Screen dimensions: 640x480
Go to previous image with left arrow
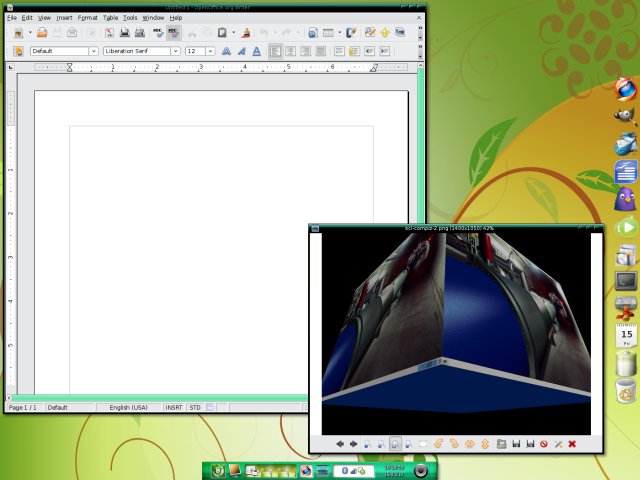click(x=340, y=443)
